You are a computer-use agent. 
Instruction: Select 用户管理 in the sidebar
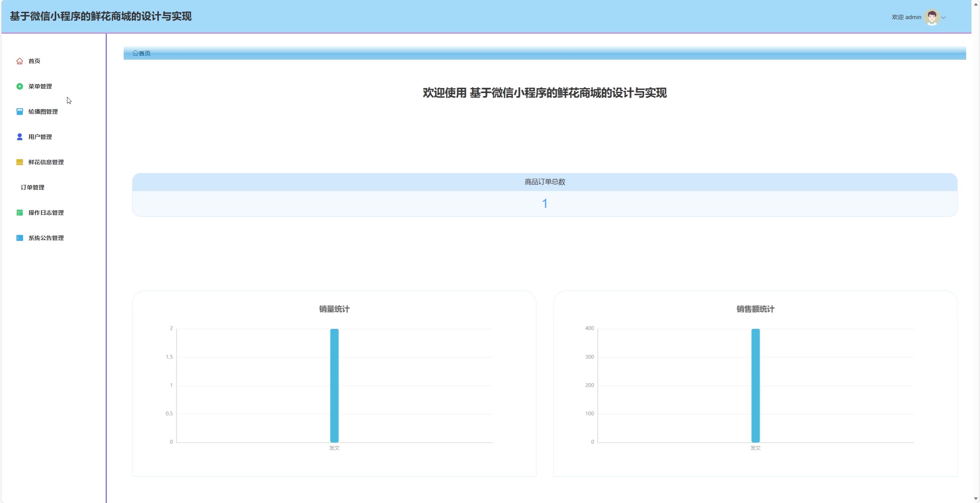(x=40, y=137)
